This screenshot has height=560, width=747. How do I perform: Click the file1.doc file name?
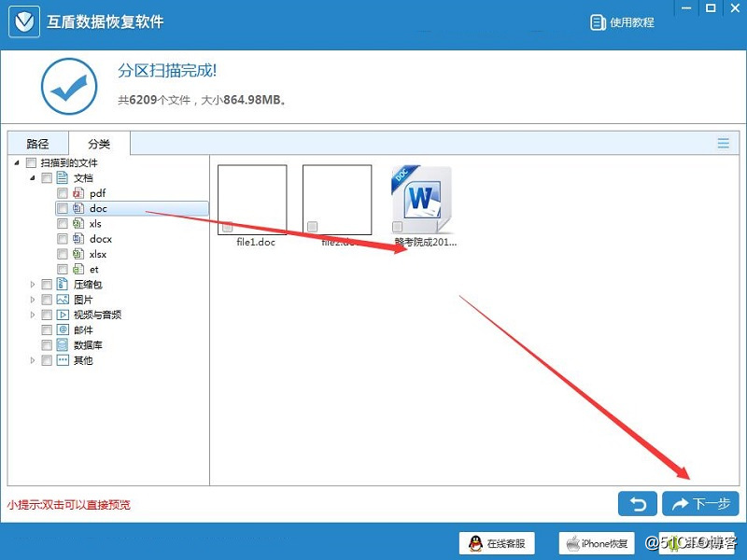coord(256,242)
